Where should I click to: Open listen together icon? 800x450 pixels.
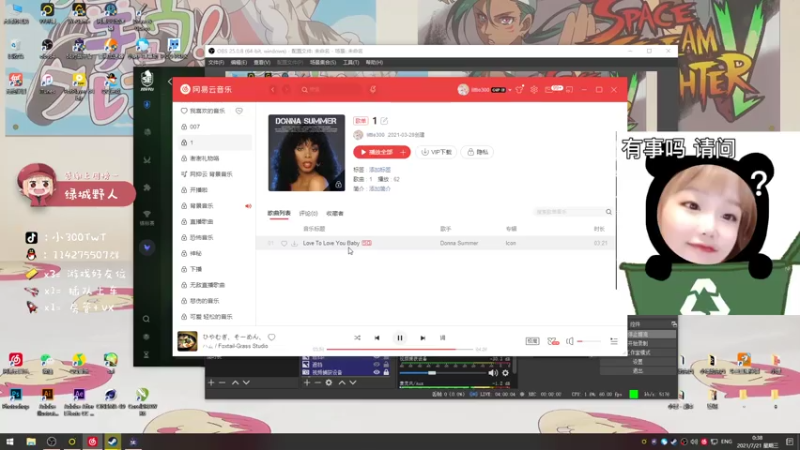553,341
